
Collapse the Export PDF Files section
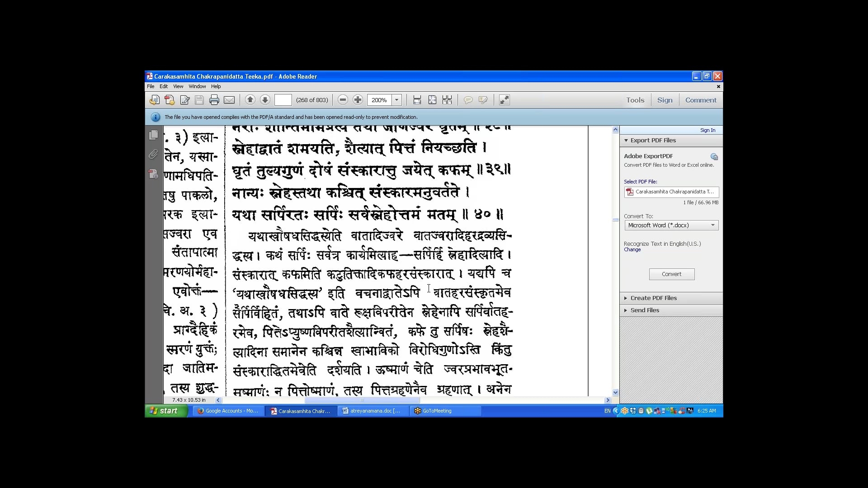(x=653, y=140)
